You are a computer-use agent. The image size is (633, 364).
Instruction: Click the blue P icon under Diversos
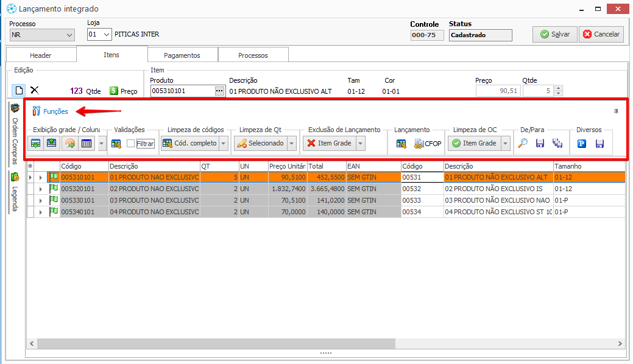(582, 144)
